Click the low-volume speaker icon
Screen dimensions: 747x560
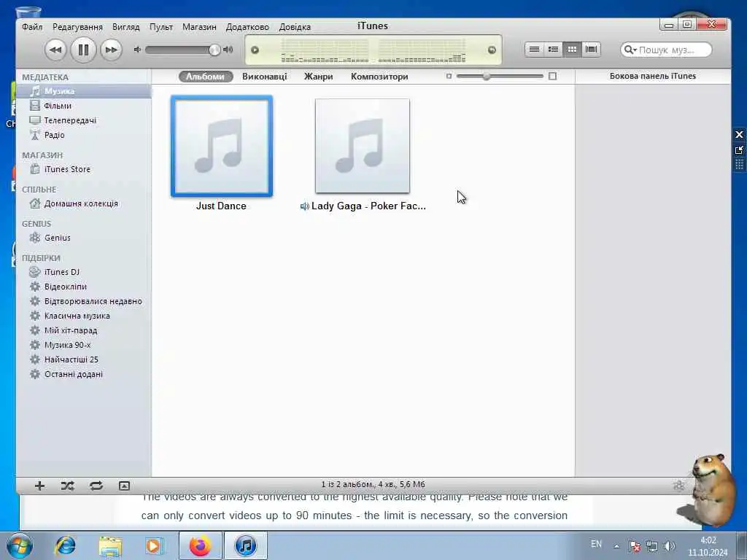[137, 50]
